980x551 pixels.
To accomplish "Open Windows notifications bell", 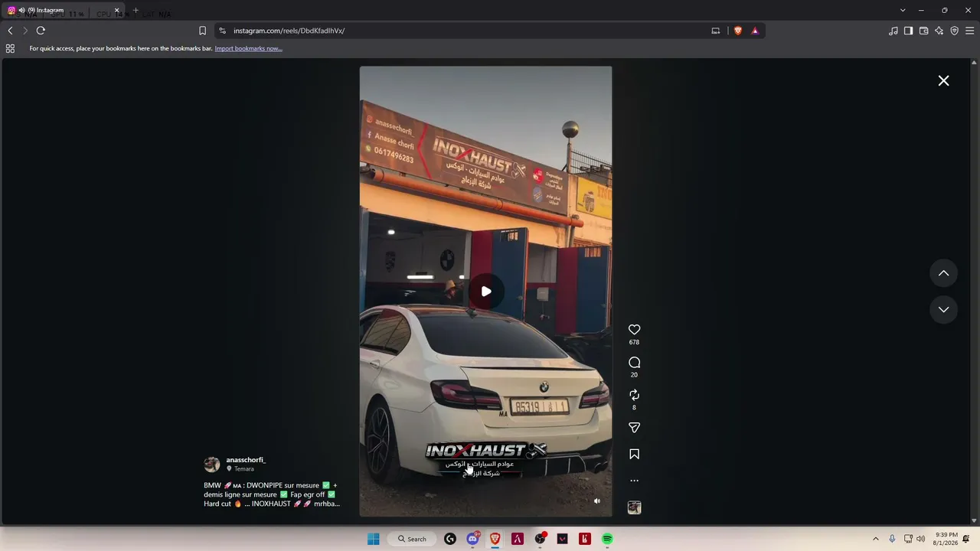I will [x=966, y=539].
